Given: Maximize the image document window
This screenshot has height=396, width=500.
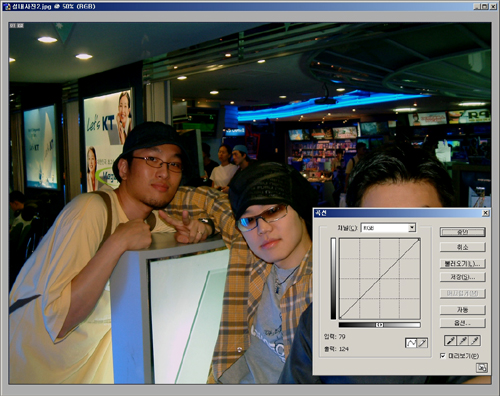Looking at the screenshot, I should click(x=484, y=6).
